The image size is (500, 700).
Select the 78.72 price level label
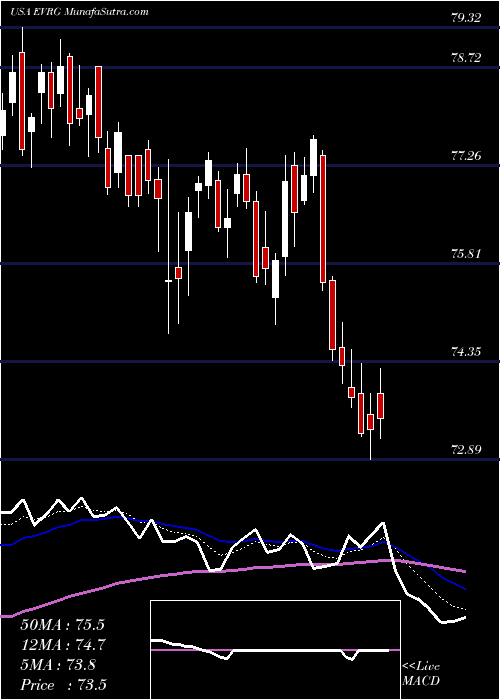point(466,58)
